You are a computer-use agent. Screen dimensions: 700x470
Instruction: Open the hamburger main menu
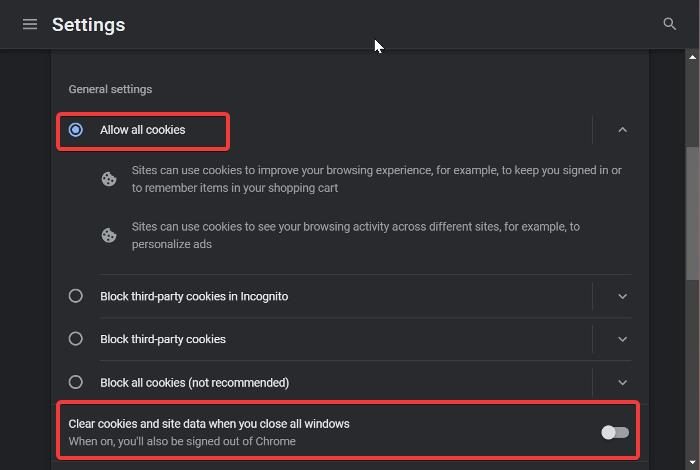pos(30,24)
